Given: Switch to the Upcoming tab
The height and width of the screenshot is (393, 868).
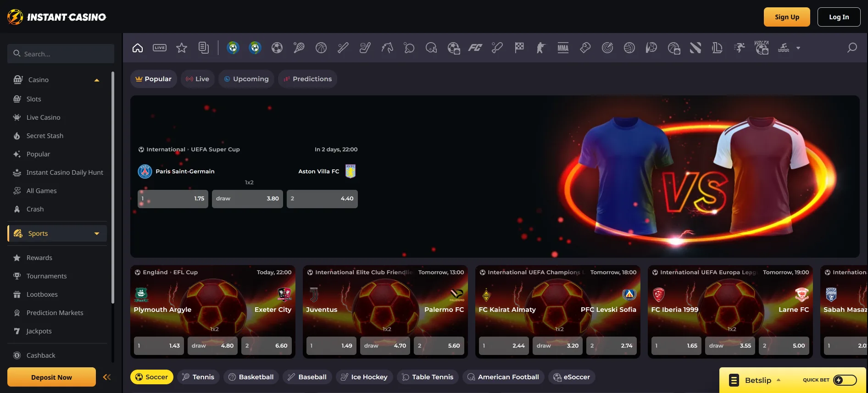Looking at the screenshot, I should 246,79.
